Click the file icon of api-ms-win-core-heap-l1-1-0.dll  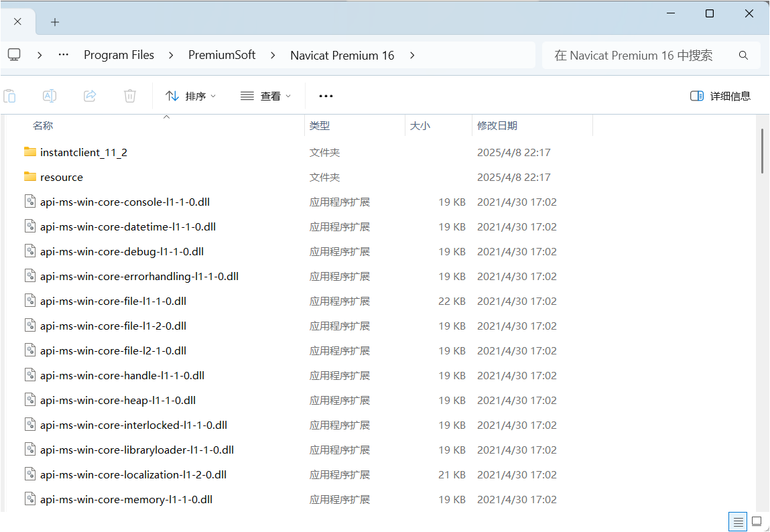pyautogui.click(x=30, y=400)
